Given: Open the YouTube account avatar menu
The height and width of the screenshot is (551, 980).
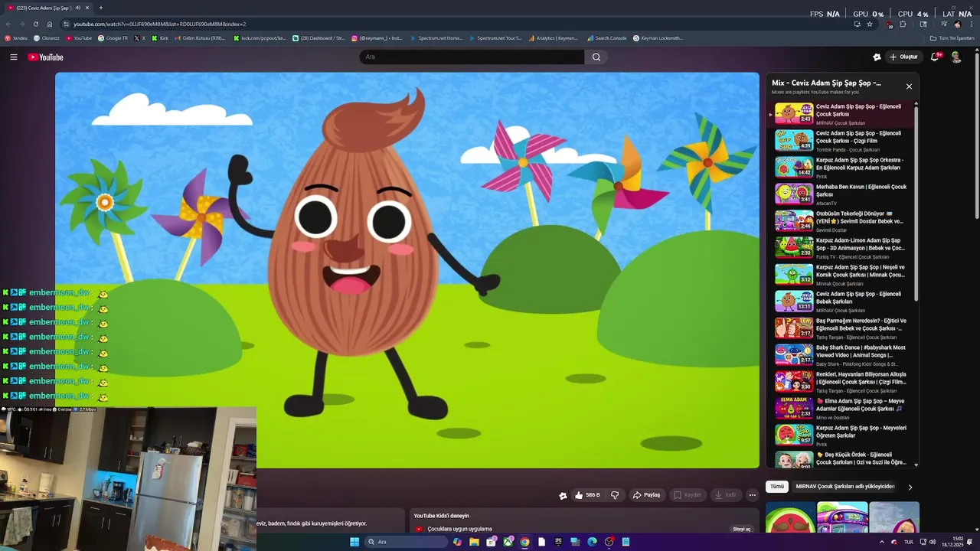Looking at the screenshot, I should (956, 57).
